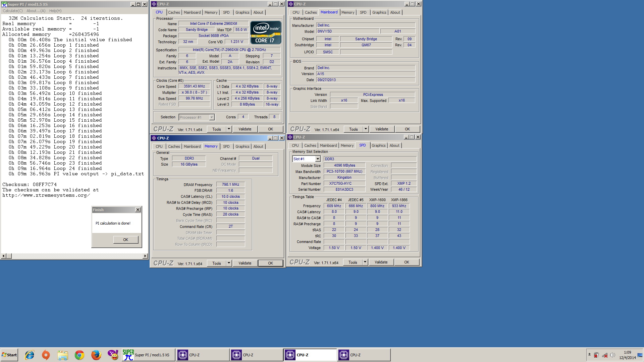
Task: Close the Finish dialog
Action: [x=138, y=210]
